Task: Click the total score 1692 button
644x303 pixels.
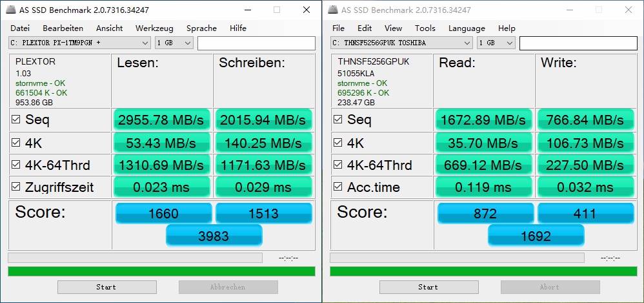Action: coord(536,236)
